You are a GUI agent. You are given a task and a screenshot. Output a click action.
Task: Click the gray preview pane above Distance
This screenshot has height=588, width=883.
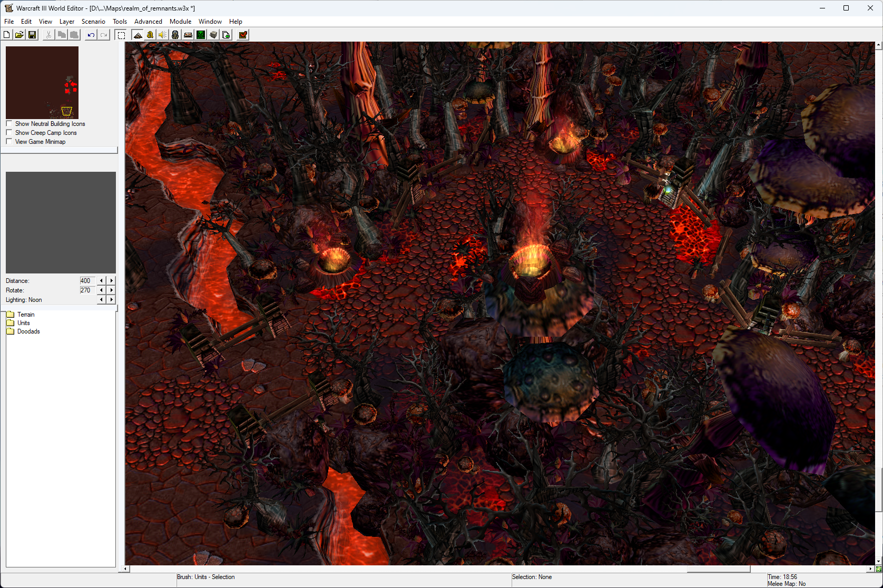point(61,222)
